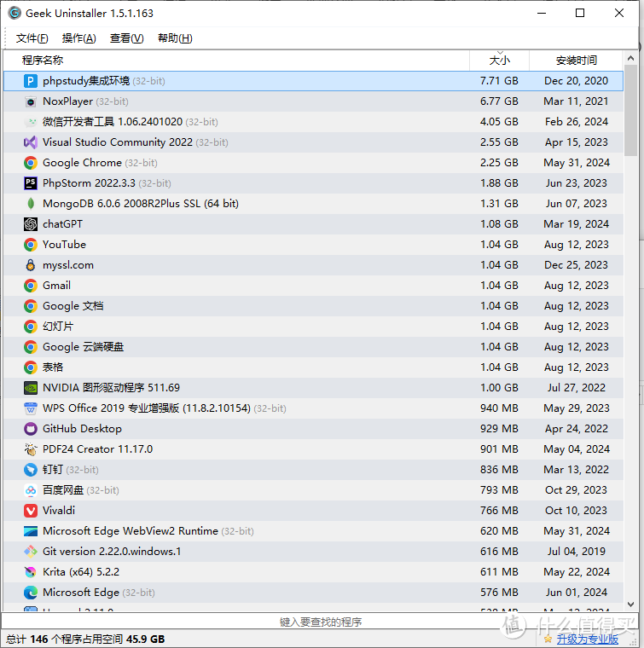Click the 微信开发者工具 program icon

(30, 122)
